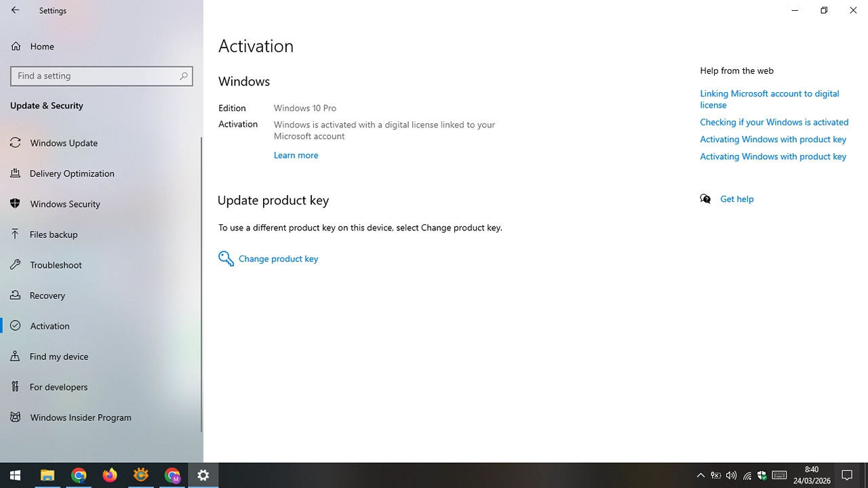The height and width of the screenshot is (488, 868).
Task: Open the volume control in the tray
Action: [731, 475]
